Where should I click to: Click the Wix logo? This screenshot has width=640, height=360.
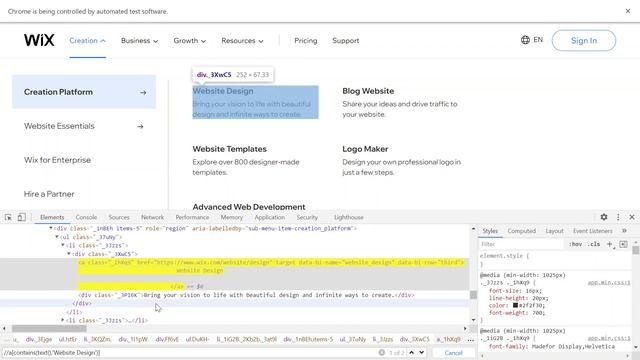[x=39, y=40]
